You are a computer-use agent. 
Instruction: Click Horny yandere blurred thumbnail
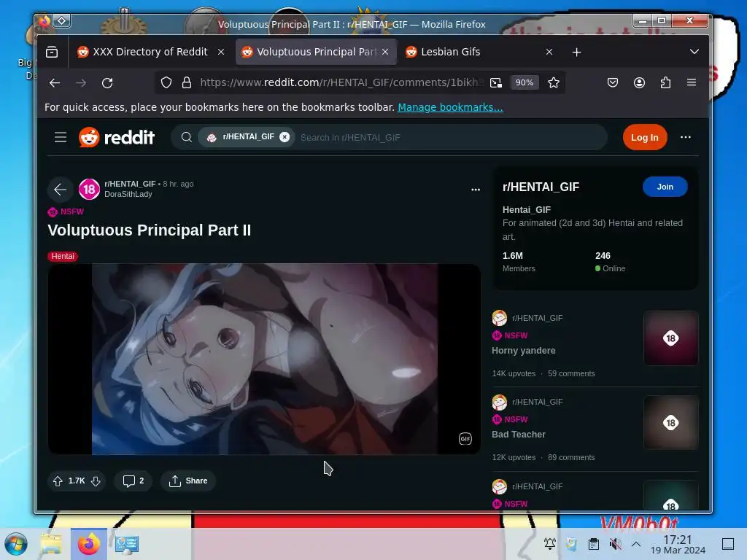[x=671, y=338]
